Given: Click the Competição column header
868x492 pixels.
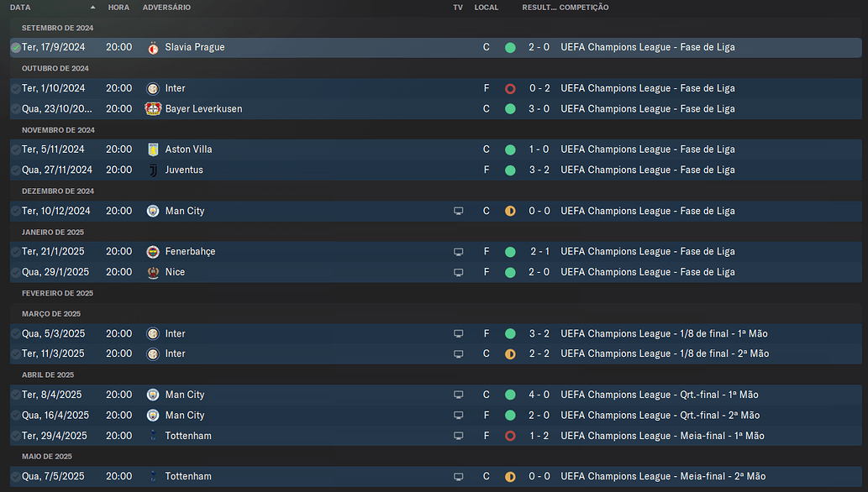Looking at the screenshot, I should point(584,8).
